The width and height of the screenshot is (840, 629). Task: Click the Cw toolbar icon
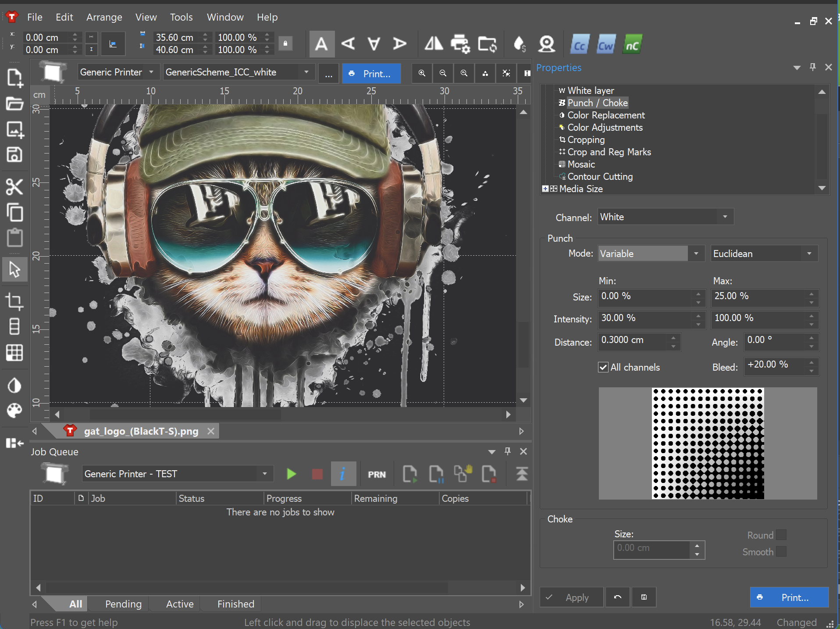point(605,45)
